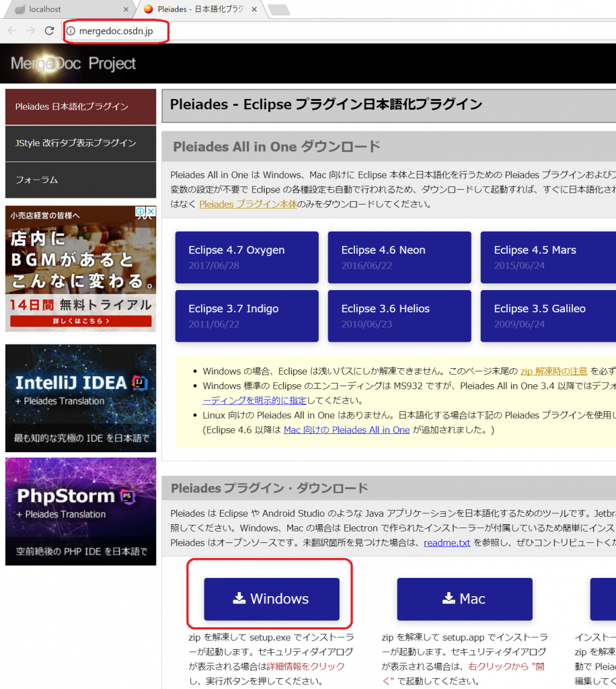This screenshot has width=616, height=689.
Task: Close the localhost tab
Action: pos(126,9)
